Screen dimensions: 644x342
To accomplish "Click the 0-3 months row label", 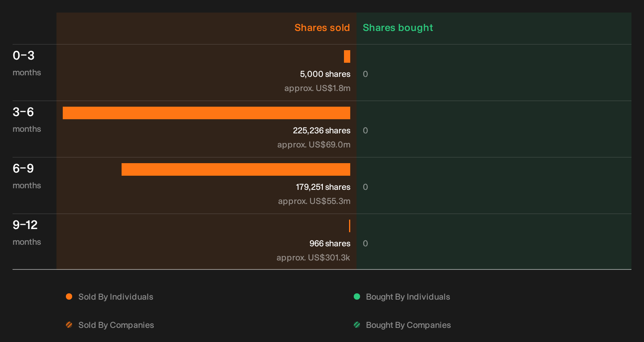I will click(27, 63).
